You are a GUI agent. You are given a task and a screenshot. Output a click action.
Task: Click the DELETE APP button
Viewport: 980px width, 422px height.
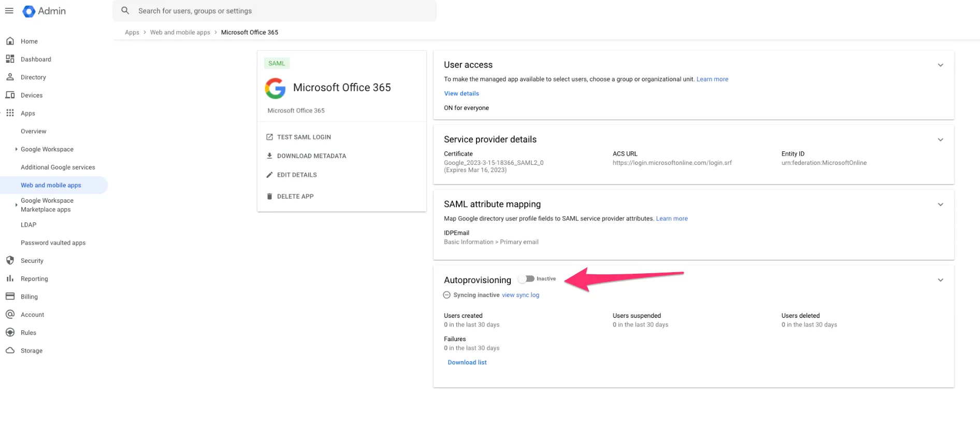click(295, 196)
